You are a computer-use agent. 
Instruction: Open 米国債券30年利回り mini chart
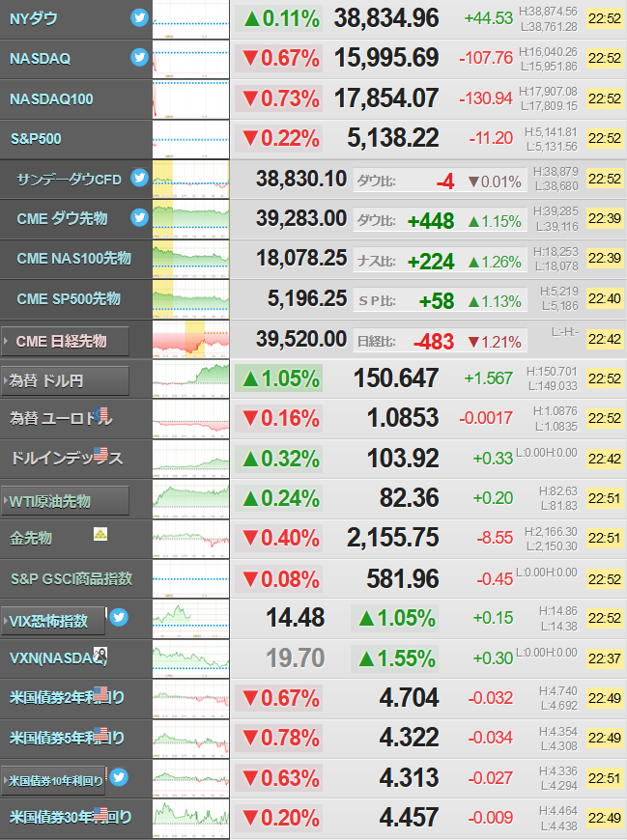pyautogui.click(x=190, y=819)
